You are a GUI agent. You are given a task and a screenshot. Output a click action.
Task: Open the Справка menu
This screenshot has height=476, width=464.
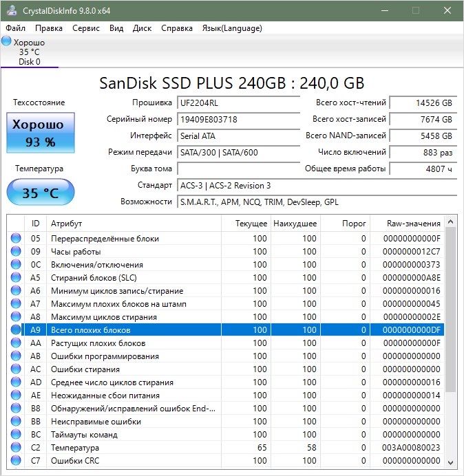[x=177, y=28]
